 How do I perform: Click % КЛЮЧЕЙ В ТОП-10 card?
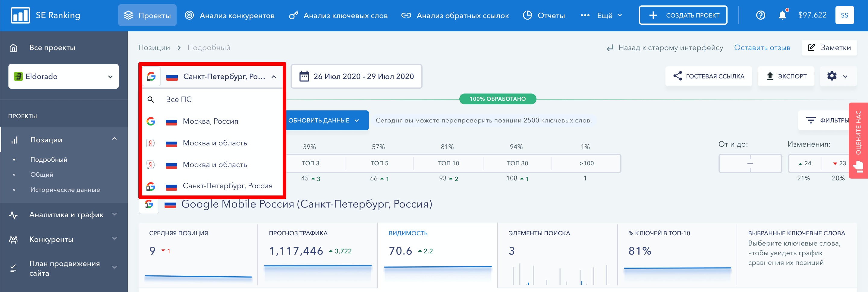[677, 255]
